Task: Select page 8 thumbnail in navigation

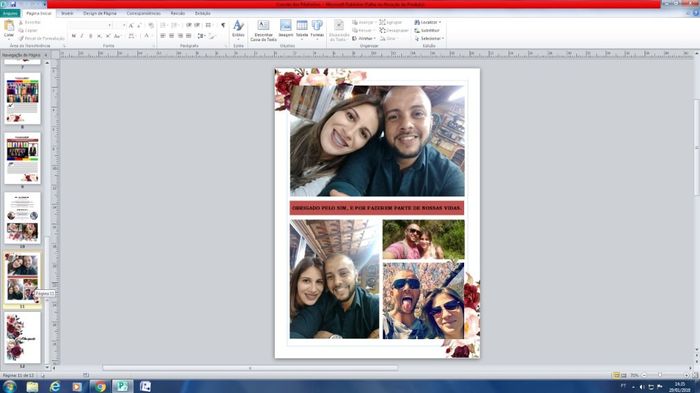Action: (22, 99)
